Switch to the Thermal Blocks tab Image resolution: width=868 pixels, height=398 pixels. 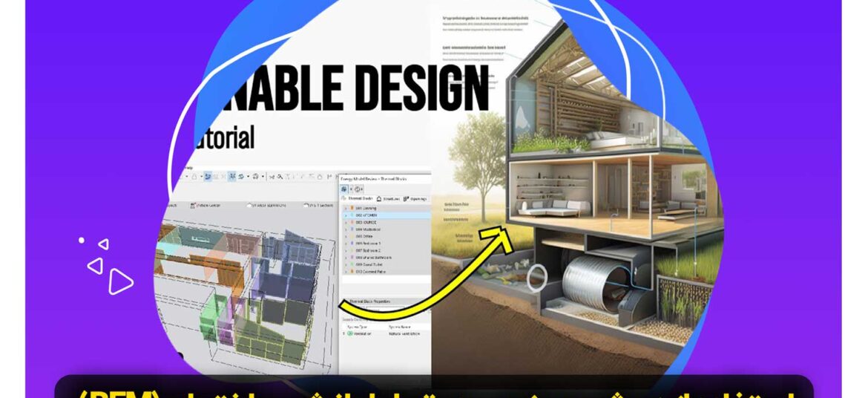358,198
